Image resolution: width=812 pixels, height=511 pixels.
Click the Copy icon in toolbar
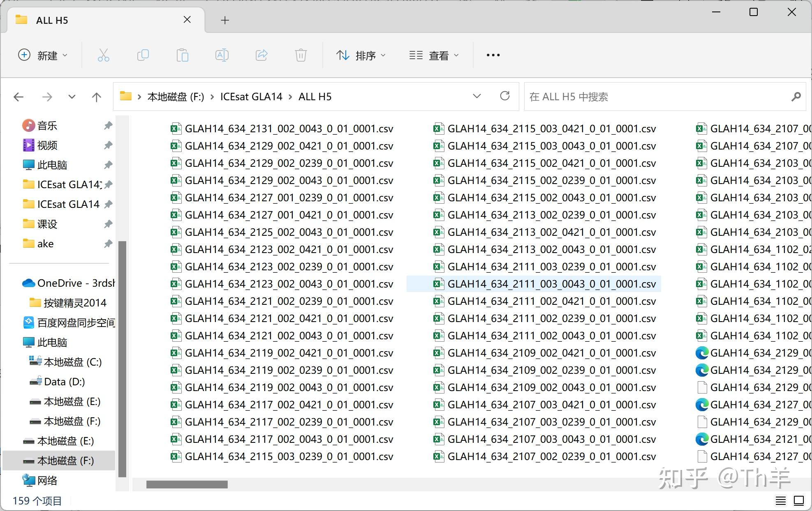click(143, 55)
